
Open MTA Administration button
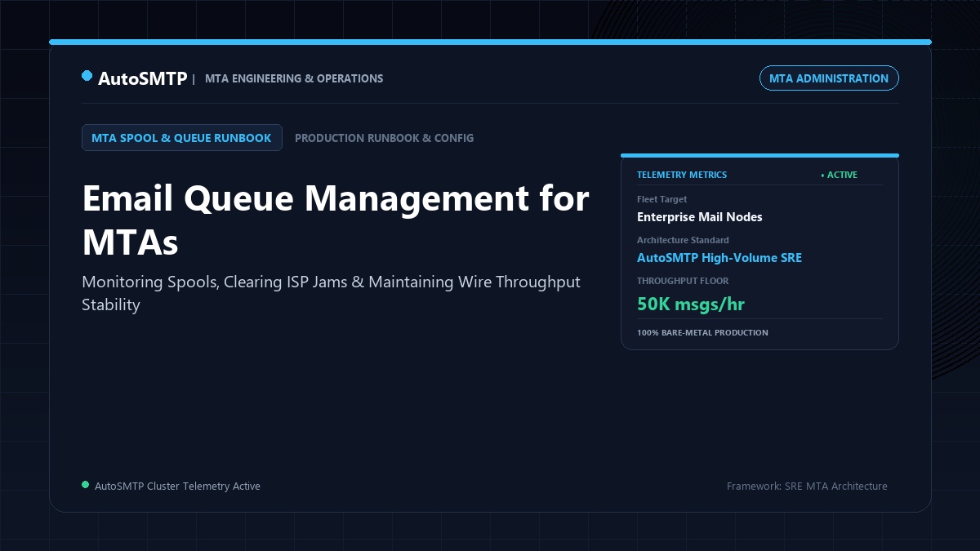(829, 78)
